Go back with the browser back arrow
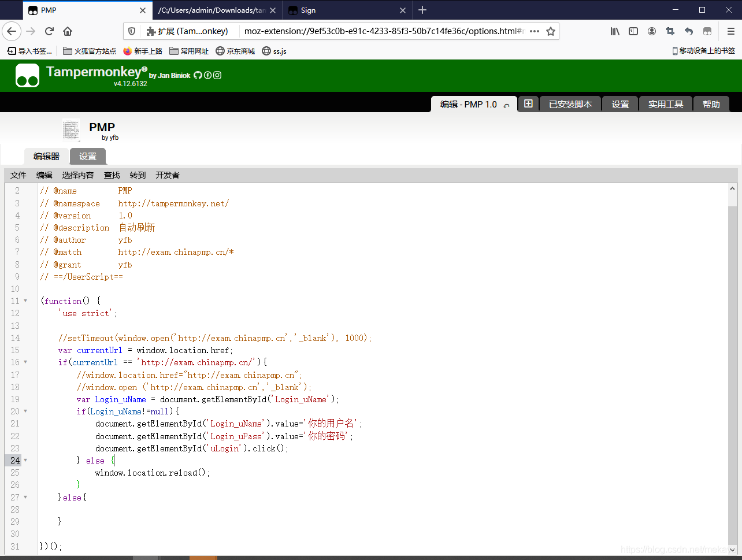Image resolution: width=742 pixels, height=560 pixels. tap(12, 31)
